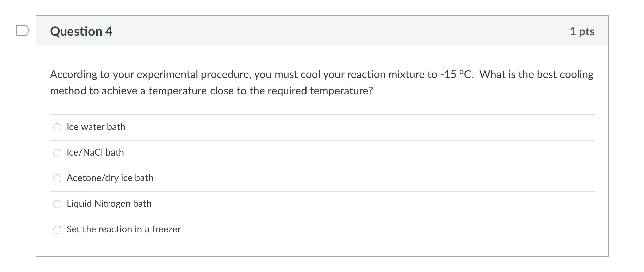644x272 pixels.
Task: Mark the Liquid Nitrogen bath radio button
Action: coord(58,204)
